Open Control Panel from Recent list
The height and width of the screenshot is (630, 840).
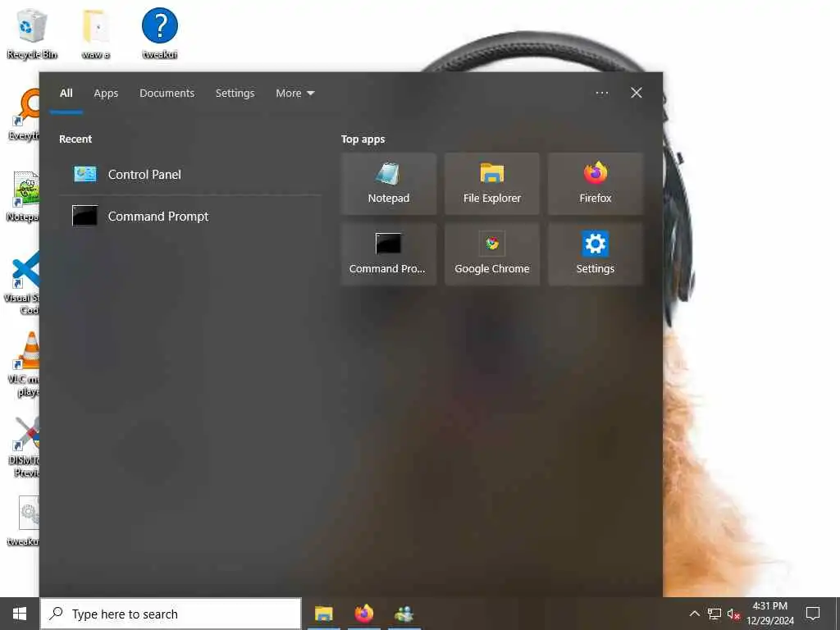pos(190,174)
